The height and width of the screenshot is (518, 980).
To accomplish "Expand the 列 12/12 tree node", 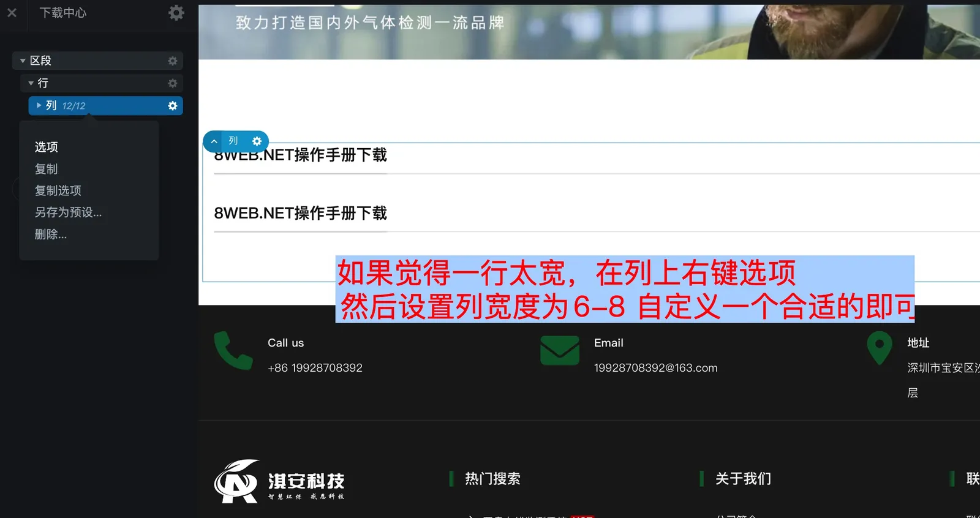I will 39,105.
